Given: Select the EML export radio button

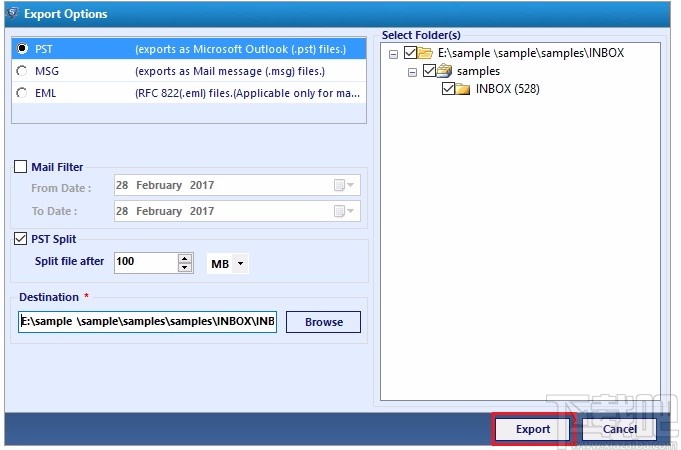Looking at the screenshot, I should 21,93.
